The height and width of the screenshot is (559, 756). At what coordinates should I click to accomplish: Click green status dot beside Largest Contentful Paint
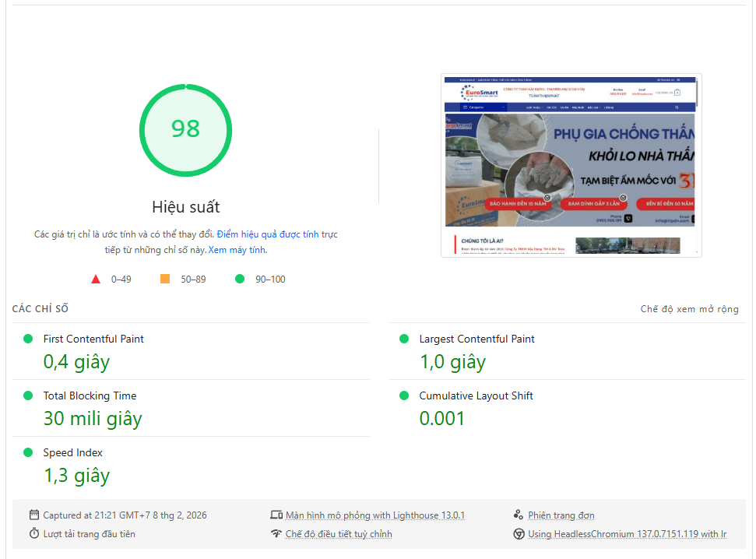[404, 339]
